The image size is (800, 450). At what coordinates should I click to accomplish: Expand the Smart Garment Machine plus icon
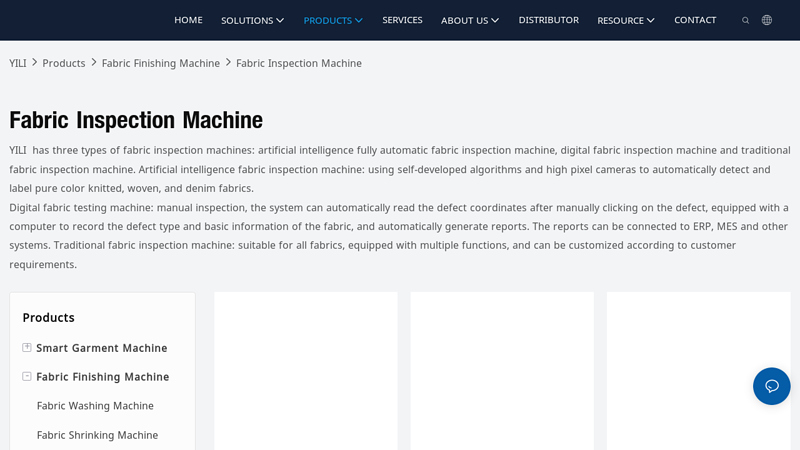click(27, 348)
